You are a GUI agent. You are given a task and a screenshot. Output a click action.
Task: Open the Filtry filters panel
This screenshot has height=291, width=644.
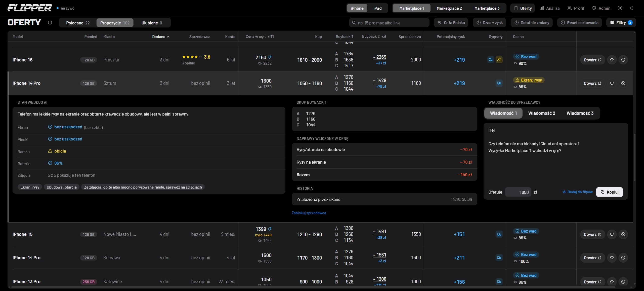(x=621, y=23)
